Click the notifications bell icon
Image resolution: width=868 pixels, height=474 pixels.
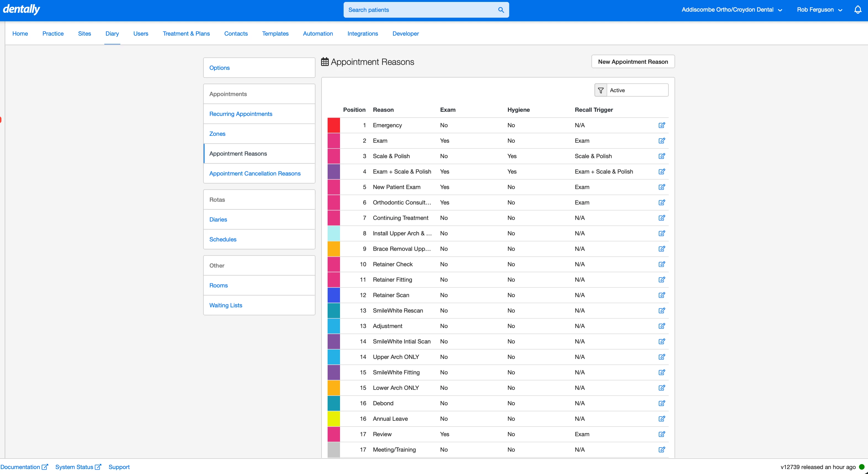pos(858,10)
